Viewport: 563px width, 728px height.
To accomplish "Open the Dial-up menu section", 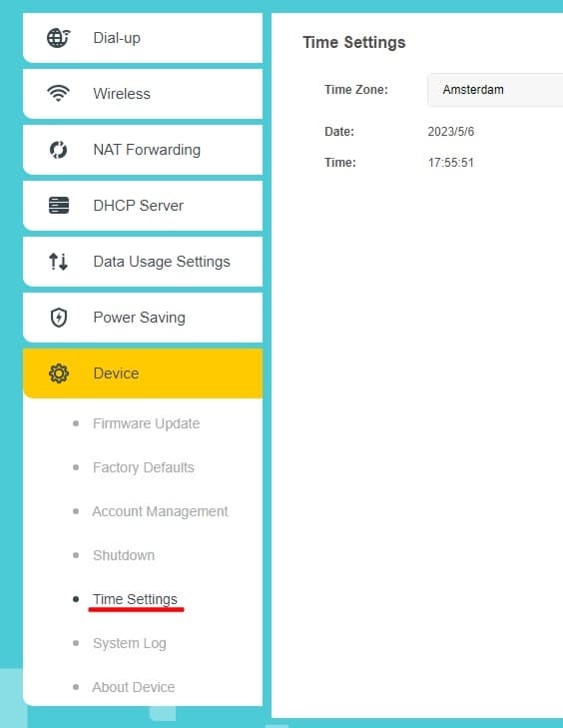I will click(143, 38).
